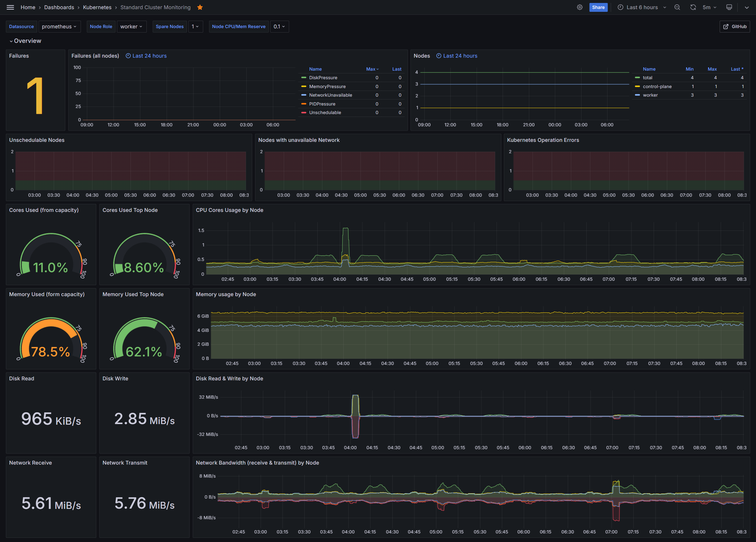This screenshot has height=542, width=756.
Task: Open the hamburger navigation menu
Action: click(10, 7)
